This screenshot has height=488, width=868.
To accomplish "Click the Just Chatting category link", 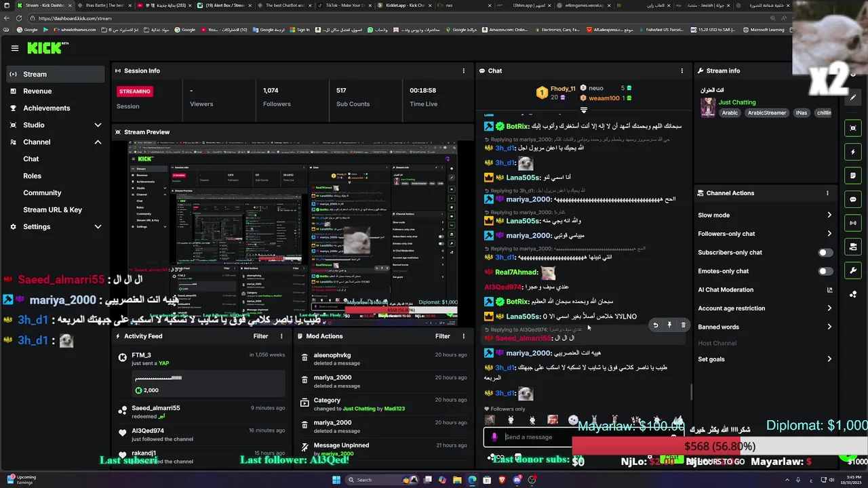I will pyautogui.click(x=737, y=102).
